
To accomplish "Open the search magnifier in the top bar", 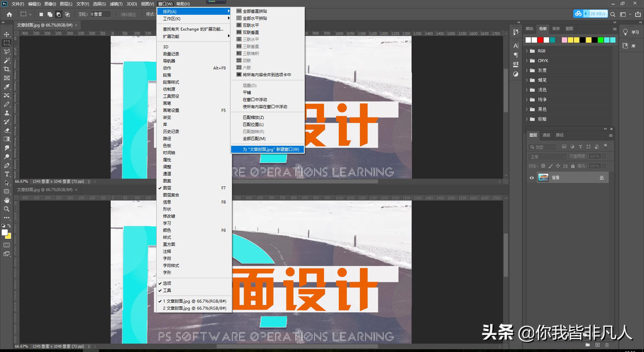I will (613, 14).
